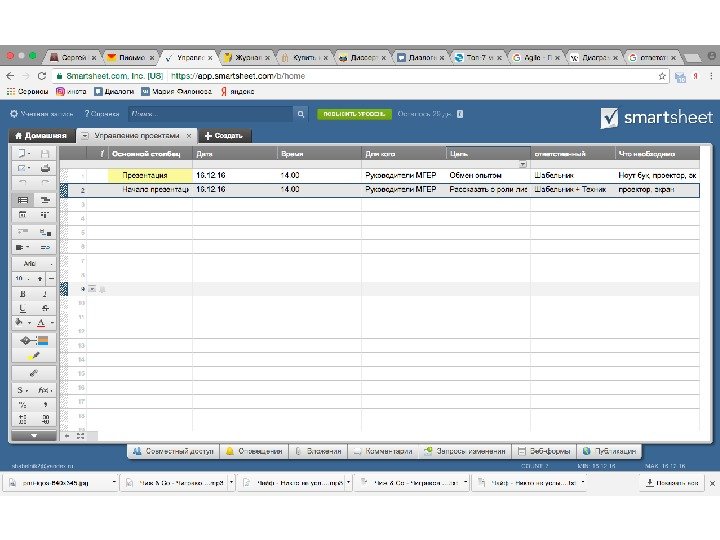Open the edit/send dropdown icon
720x540 pixels.
tap(22, 168)
